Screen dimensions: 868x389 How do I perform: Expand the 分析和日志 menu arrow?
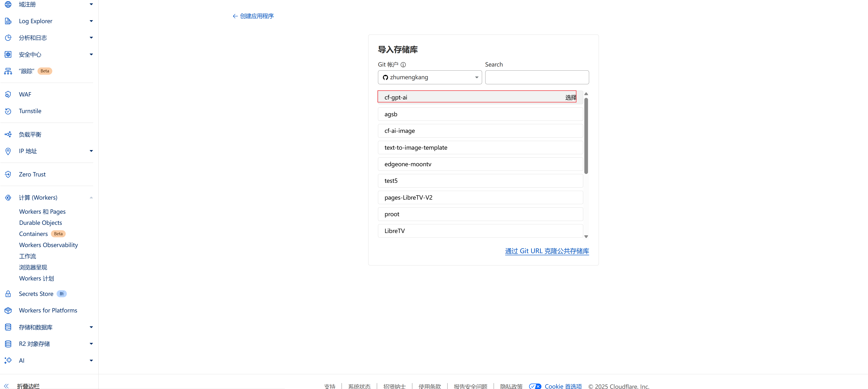coord(91,38)
